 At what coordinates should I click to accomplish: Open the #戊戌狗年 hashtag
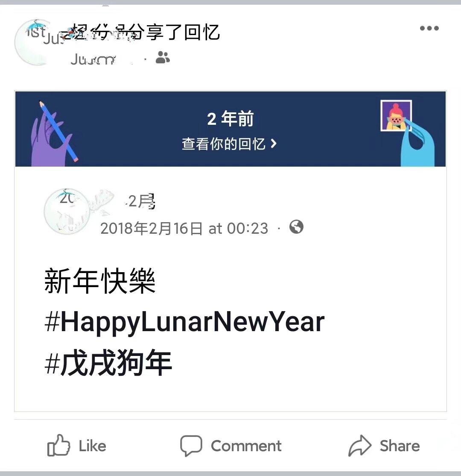[108, 362]
